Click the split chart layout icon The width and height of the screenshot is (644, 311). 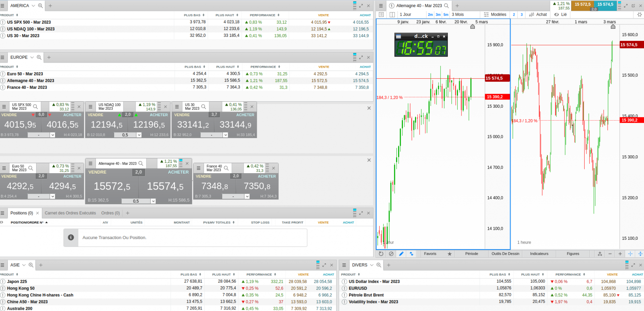pyautogui.click(x=392, y=15)
